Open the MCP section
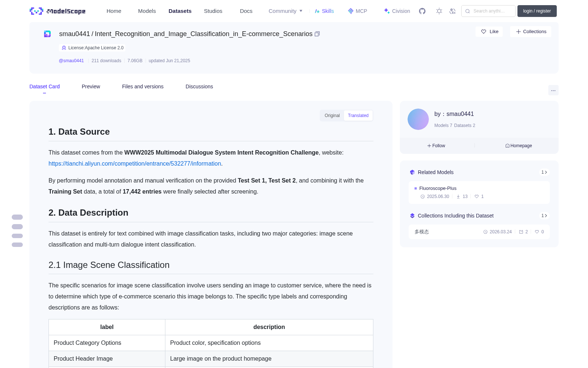This screenshot has height=368, width=588. (x=358, y=11)
